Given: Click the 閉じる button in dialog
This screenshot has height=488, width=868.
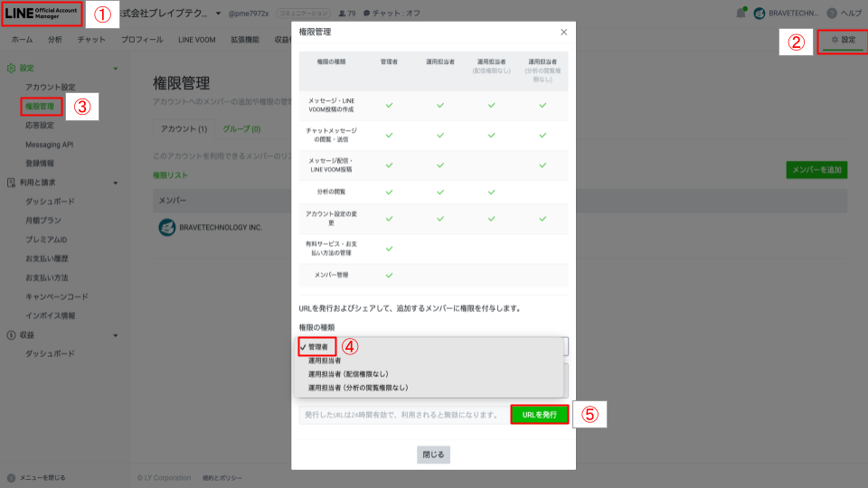Looking at the screenshot, I should click(x=433, y=455).
